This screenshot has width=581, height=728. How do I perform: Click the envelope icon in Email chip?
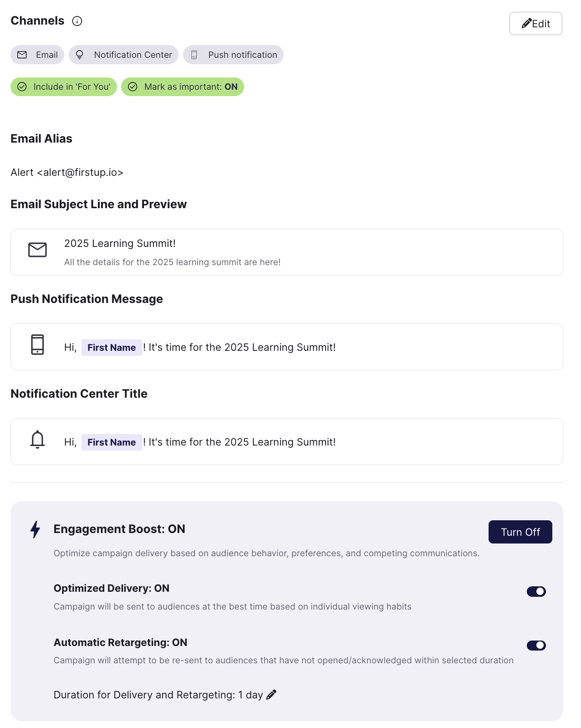[x=22, y=55]
